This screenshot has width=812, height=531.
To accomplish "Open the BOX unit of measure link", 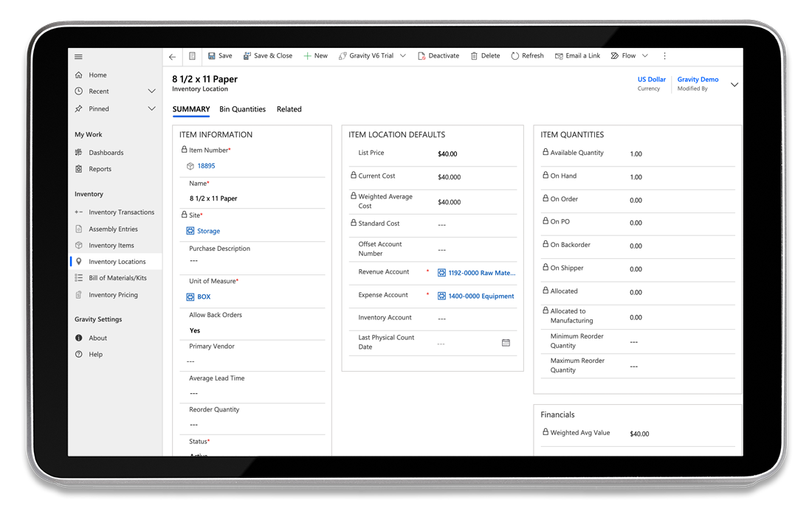I will pos(204,297).
